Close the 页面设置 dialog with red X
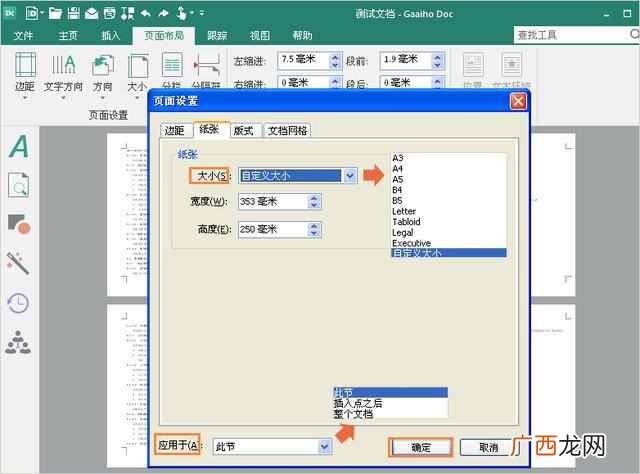Viewport: 640px width, 474px height. pyautogui.click(x=518, y=101)
